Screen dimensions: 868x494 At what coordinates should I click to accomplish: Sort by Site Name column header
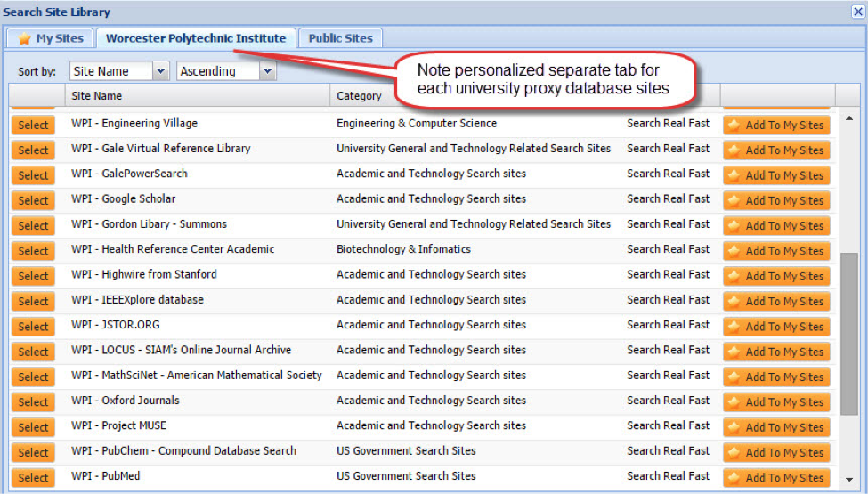[198, 96]
